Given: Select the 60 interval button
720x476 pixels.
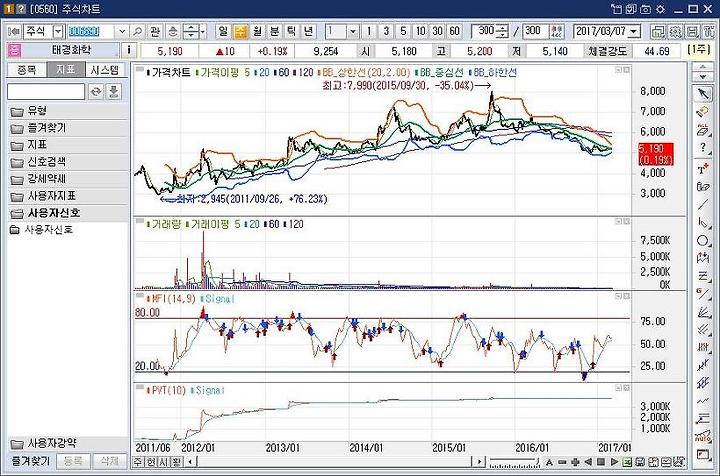Looking at the screenshot, I should tap(454, 32).
